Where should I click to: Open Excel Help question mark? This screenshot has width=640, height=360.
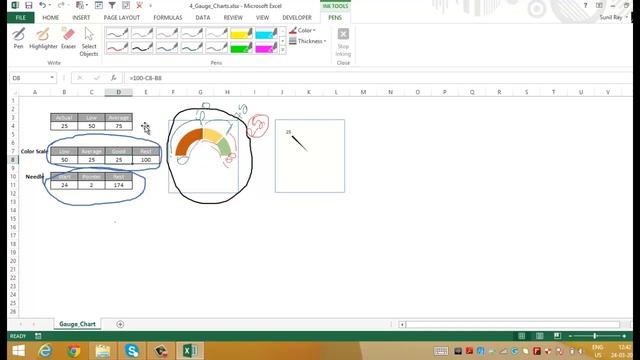click(x=585, y=5)
